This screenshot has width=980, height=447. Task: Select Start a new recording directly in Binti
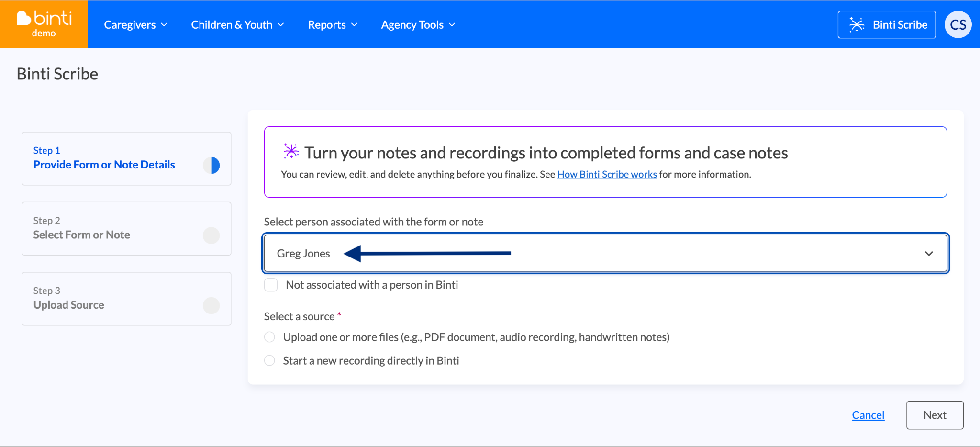coord(270,360)
